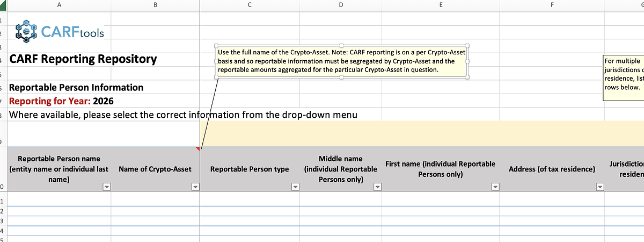This screenshot has width=644, height=242.
Task: Open filter dropdown for Reportable Person type
Action: (295, 187)
